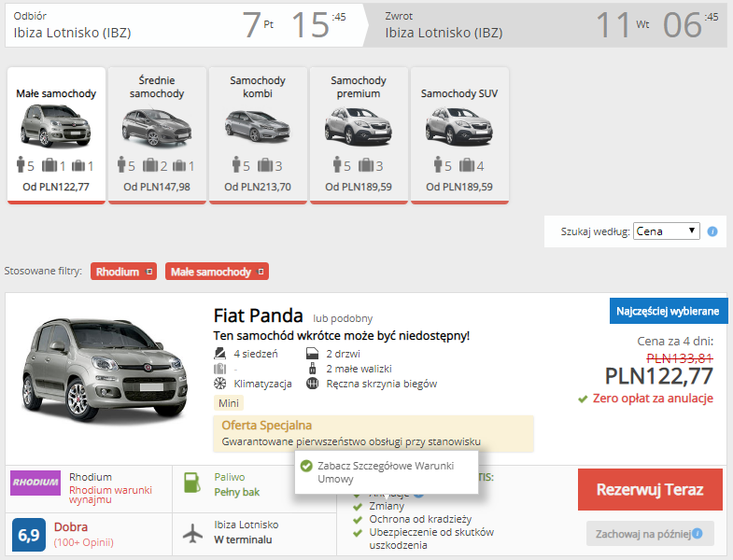Viewport: 733px width, 560px height.
Task: Click the Od PLN147,98 price label
Action: (x=157, y=187)
